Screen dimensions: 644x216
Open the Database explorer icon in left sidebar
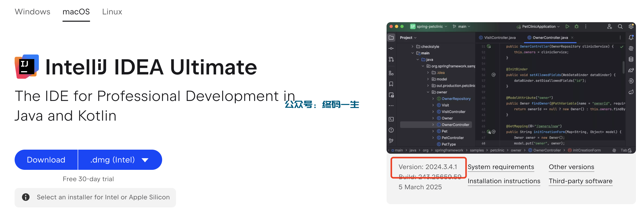point(391,95)
